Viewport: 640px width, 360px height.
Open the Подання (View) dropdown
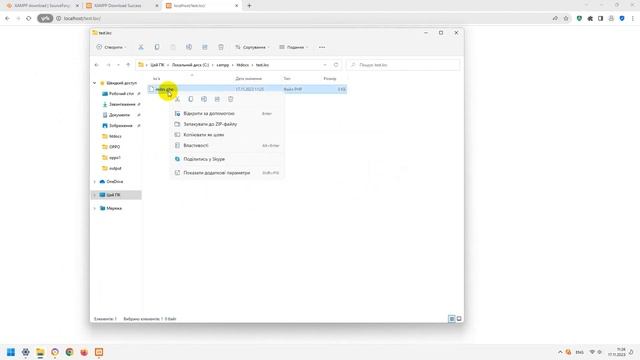(x=293, y=47)
